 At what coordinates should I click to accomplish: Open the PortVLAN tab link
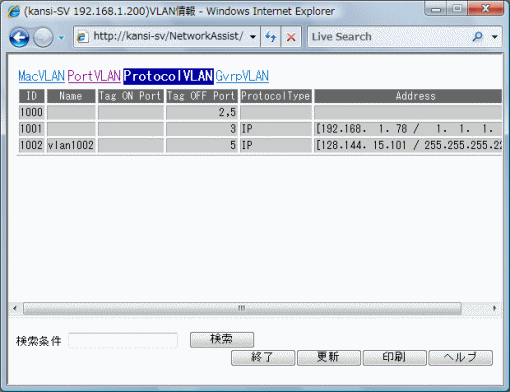[94, 76]
